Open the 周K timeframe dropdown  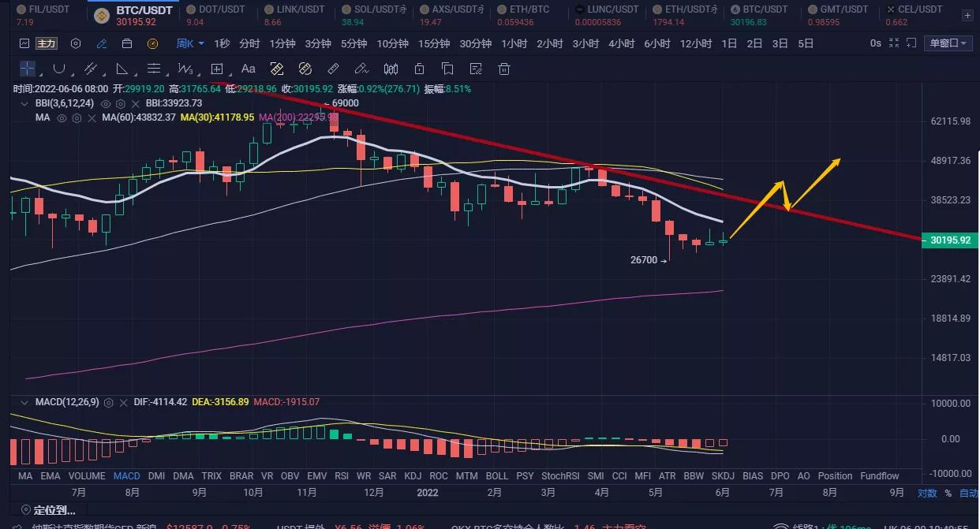pos(188,43)
